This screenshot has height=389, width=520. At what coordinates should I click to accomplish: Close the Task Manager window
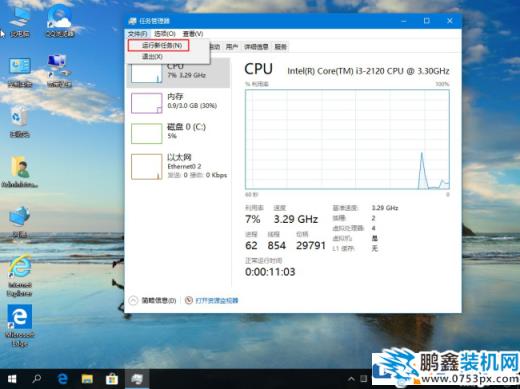pyautogui.click(x=450, y=21)
